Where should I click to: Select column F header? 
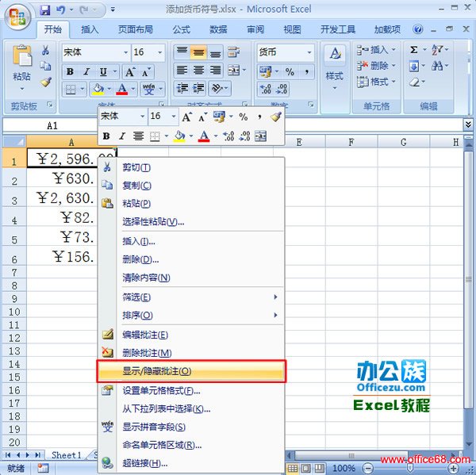pyautogui.click(x=351, y=142)
